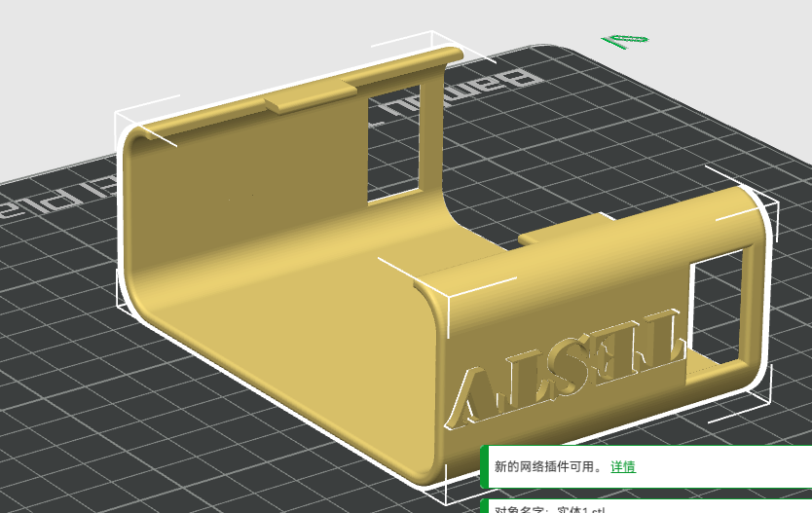Click the 新的网络插件可用 notification text
Screen dimensions: 812x513
click(548, 466)
